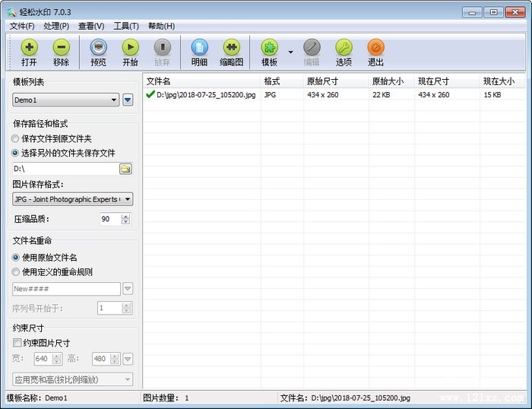
Task: Open the 应用宽和高(按比例缩放) dropdown
Action: pos(73,379)
